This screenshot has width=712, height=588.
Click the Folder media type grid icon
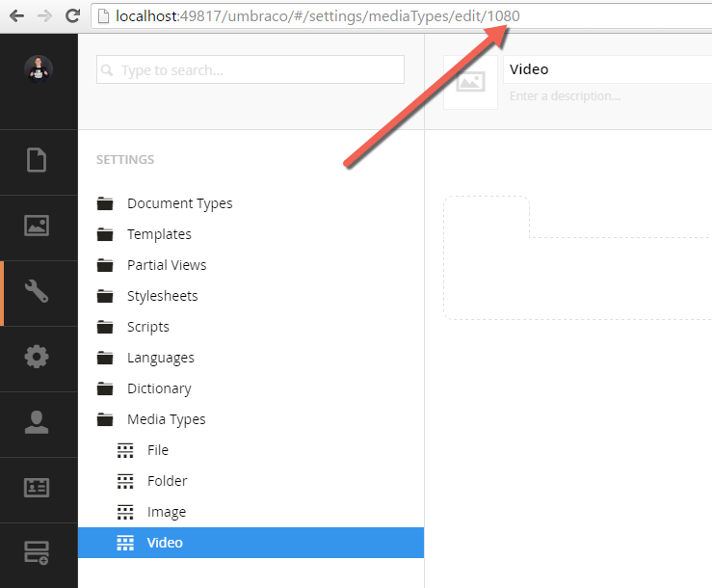coord(125,481)
